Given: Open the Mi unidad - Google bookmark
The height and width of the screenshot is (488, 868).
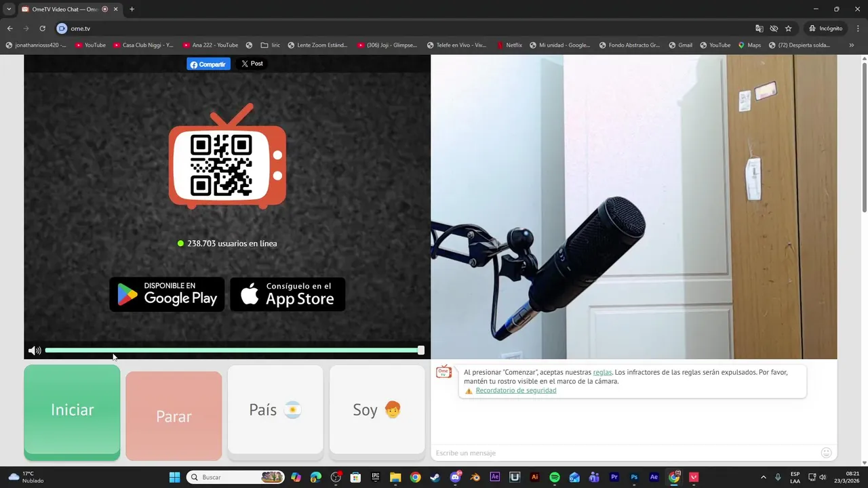Looking at the screenshot, I should pos(559,45).
